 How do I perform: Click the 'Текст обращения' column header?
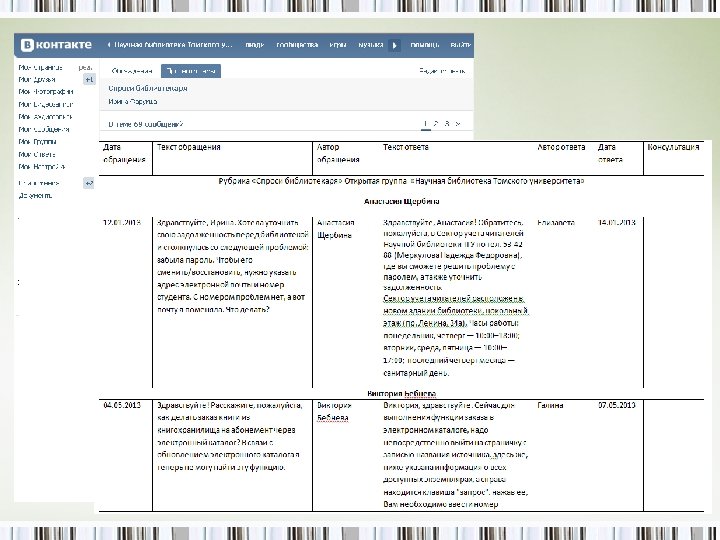coord(189,147)
